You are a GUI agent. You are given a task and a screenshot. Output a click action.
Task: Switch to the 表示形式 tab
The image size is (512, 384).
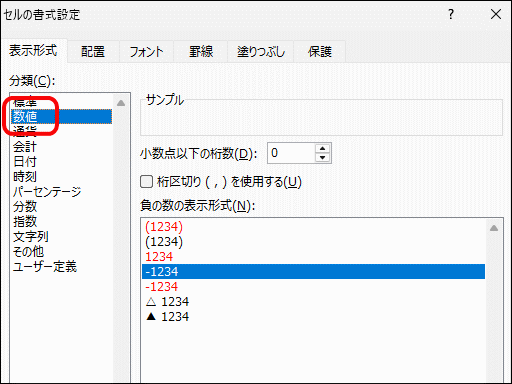coord(33,51)
